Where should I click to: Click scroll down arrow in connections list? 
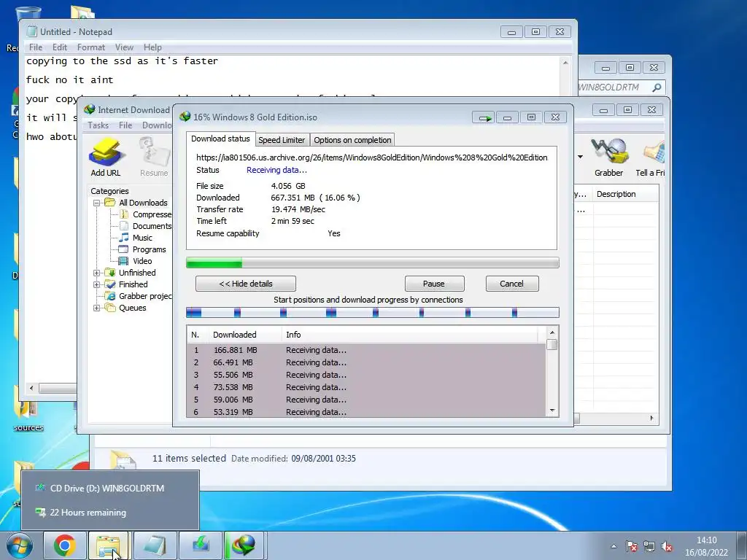tap(552, 411)
